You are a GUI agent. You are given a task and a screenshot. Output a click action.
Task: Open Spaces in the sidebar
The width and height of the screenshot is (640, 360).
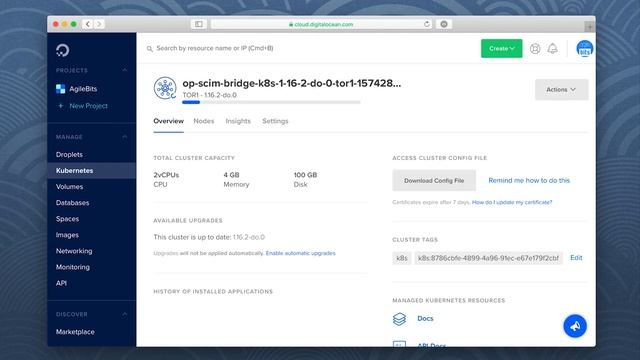coord(67,219)
